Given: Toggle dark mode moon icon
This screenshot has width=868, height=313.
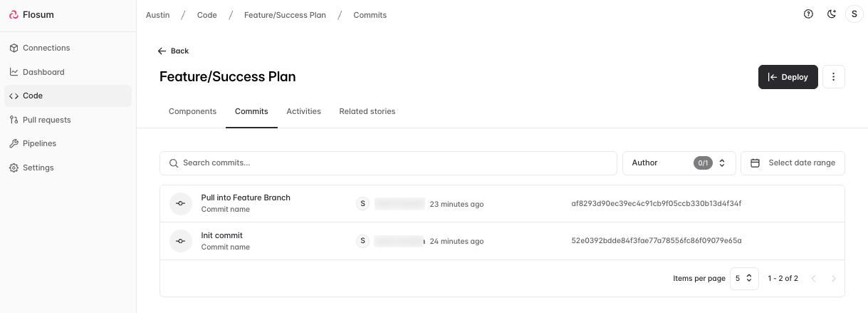Looking at the screenshot, I should pyautogui.click(x=831, y=14).
